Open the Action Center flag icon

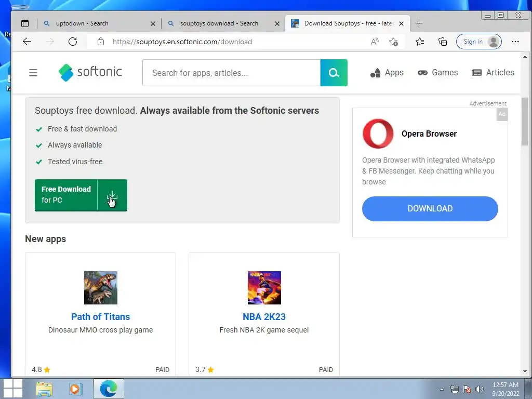[x=467, y=389]
